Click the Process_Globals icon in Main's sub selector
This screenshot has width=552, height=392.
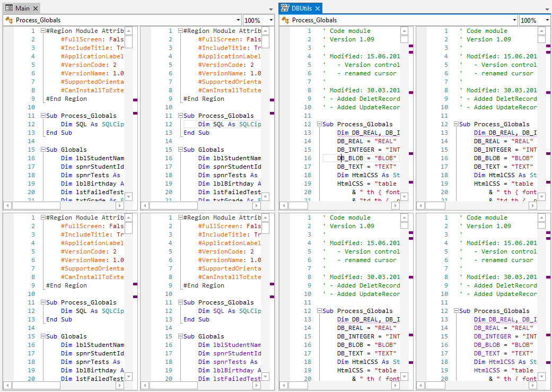point(9,20)
